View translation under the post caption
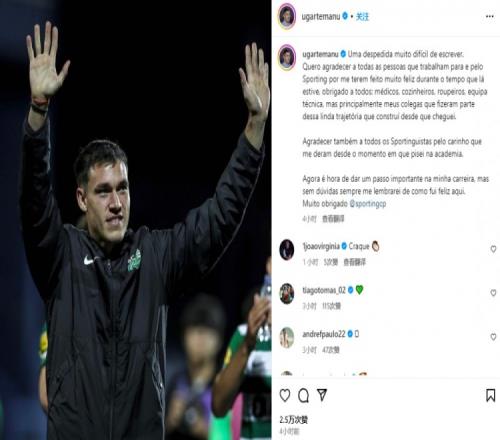The height and width of the screenshot is (440, 500). click(333, 219)
